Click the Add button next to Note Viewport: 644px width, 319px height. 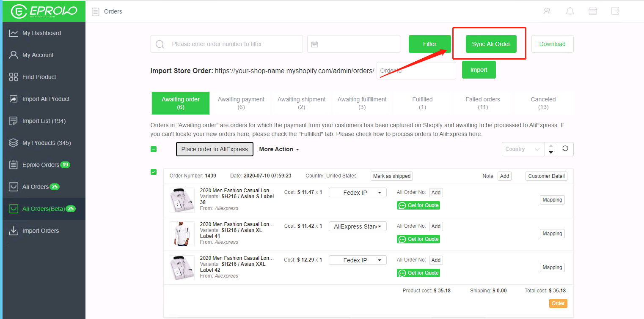click(x=504, y=176)
